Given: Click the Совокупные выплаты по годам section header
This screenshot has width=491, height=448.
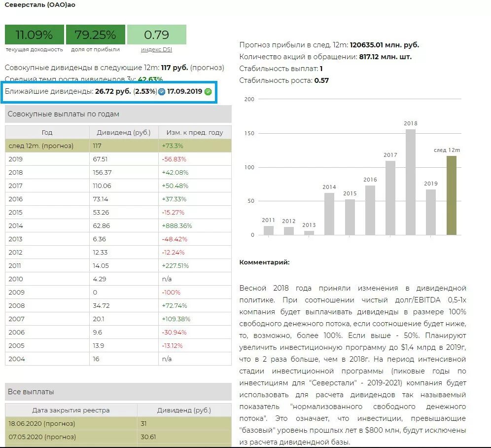Looking at the screenshot, I should [x=118, y=114].
